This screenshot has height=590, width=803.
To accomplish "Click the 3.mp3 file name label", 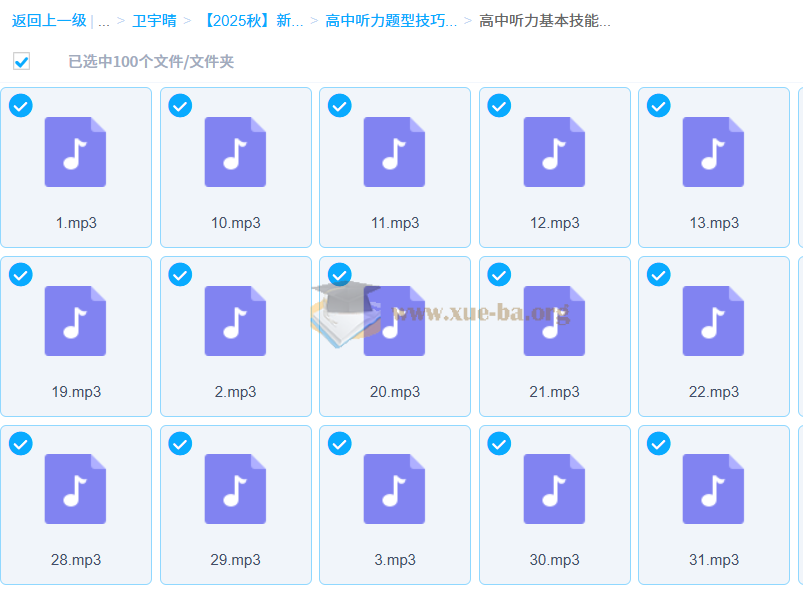I will [x=395, y=560].
